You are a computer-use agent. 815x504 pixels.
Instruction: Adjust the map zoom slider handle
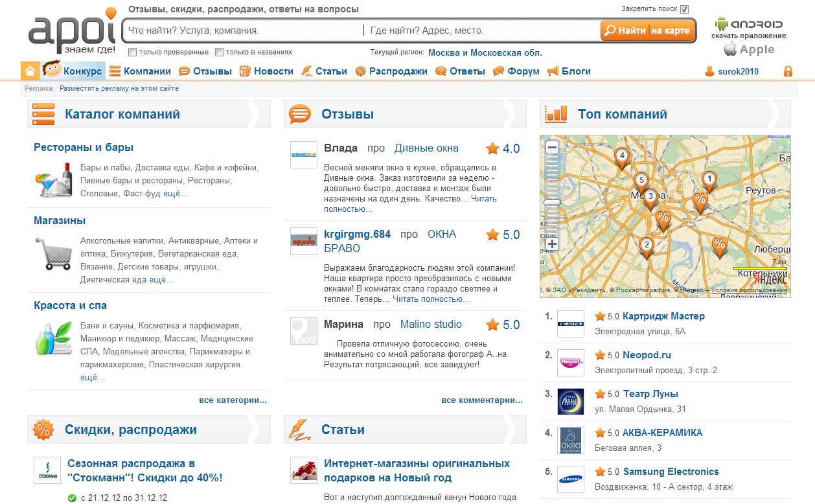click(x=553, y=202)
